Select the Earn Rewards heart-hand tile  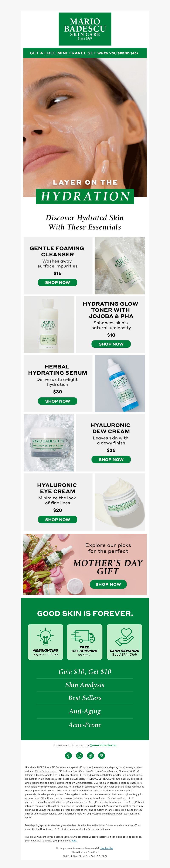(125, 642)
